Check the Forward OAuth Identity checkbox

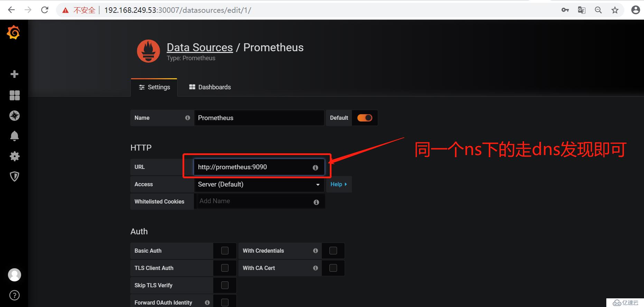pyautogui.click(x=225, y=303)
